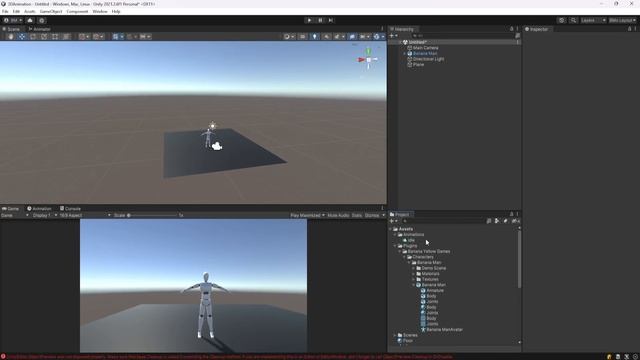
Task: Click the Project panel add plus button
Action: click(392, 221)
